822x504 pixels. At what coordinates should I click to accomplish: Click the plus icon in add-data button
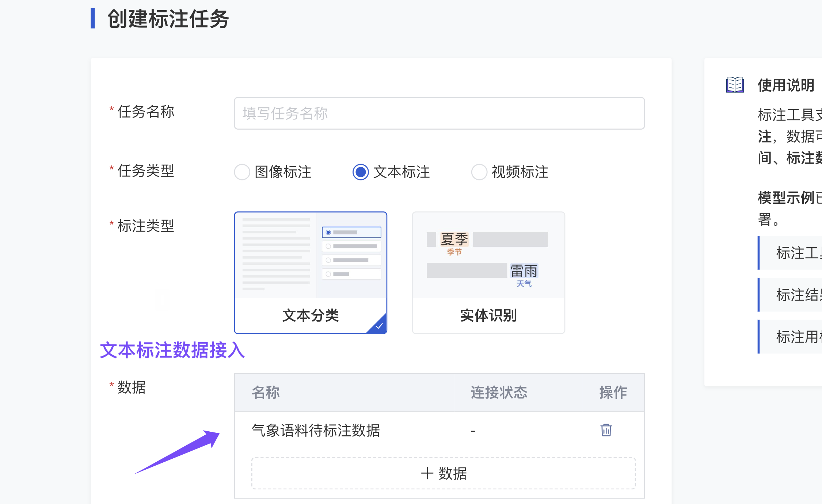point(427,473)
